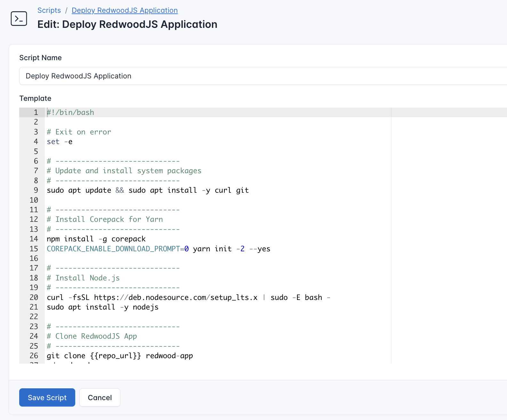Screen dimensions: 507x420
Task: Click the 'set -e' code line
Action: pos(60,141)
